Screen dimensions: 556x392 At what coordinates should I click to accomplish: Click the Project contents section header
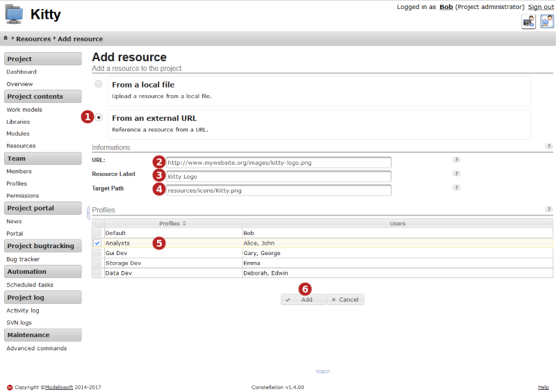point(43,97)
